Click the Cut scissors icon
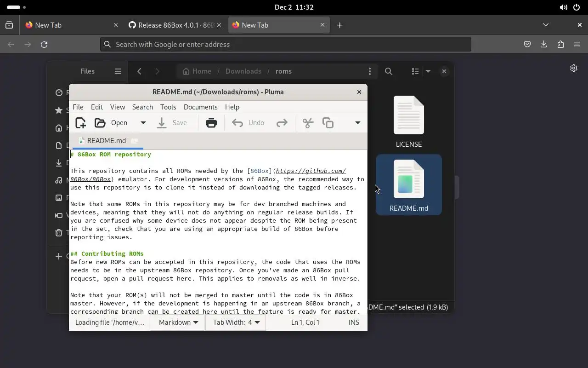 (x=308, y=123)
